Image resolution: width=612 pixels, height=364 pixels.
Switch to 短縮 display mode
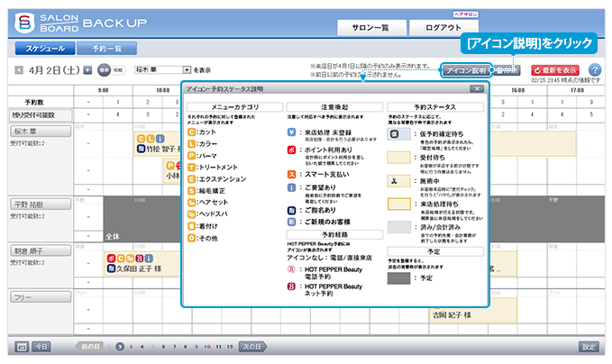pos(118,69)
